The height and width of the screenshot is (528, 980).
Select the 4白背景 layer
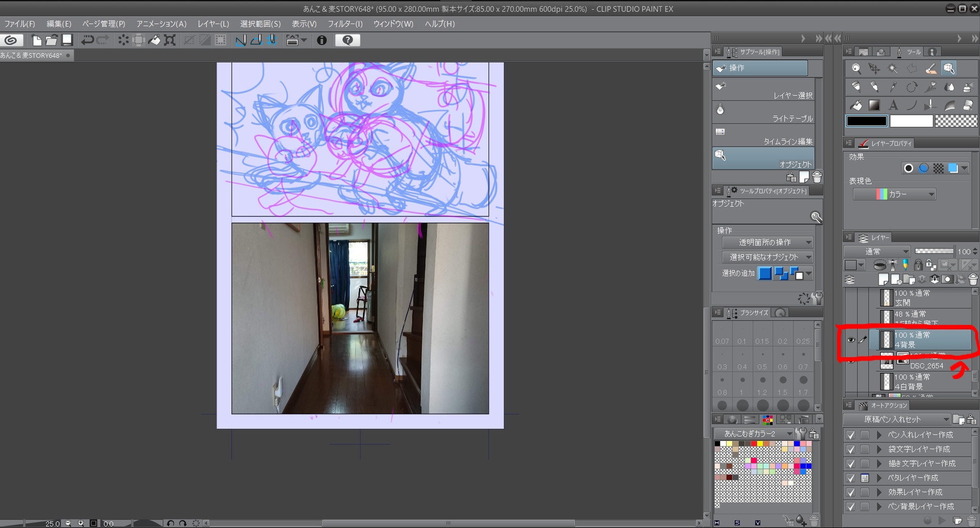921,382
